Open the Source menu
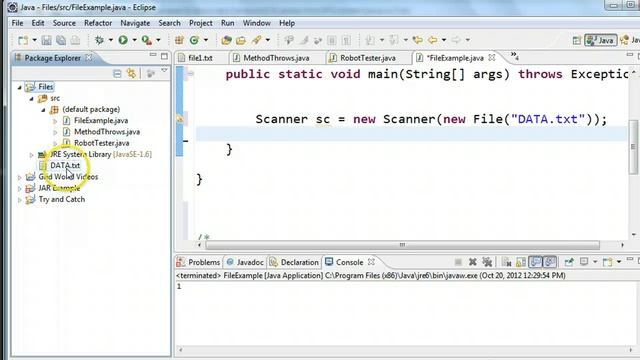 click(64, 23)
